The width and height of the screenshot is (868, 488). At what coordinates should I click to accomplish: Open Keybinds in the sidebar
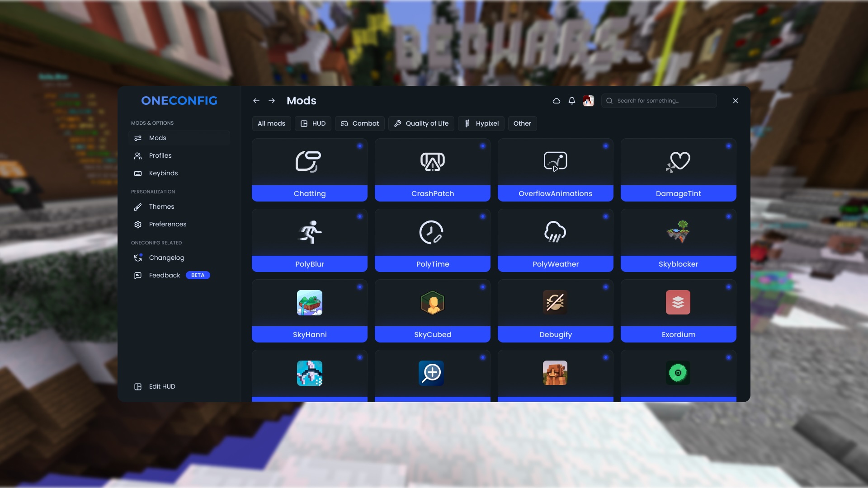click(179, 173)
